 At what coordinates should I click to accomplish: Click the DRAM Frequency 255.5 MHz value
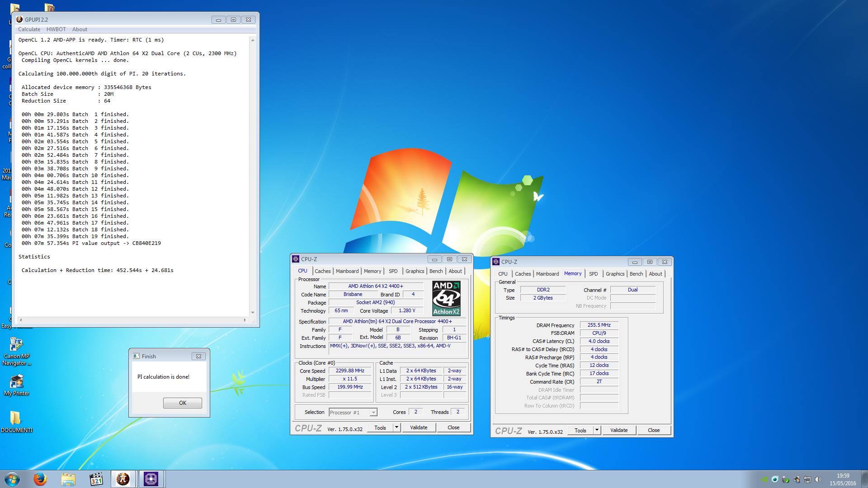coord(599,325)
